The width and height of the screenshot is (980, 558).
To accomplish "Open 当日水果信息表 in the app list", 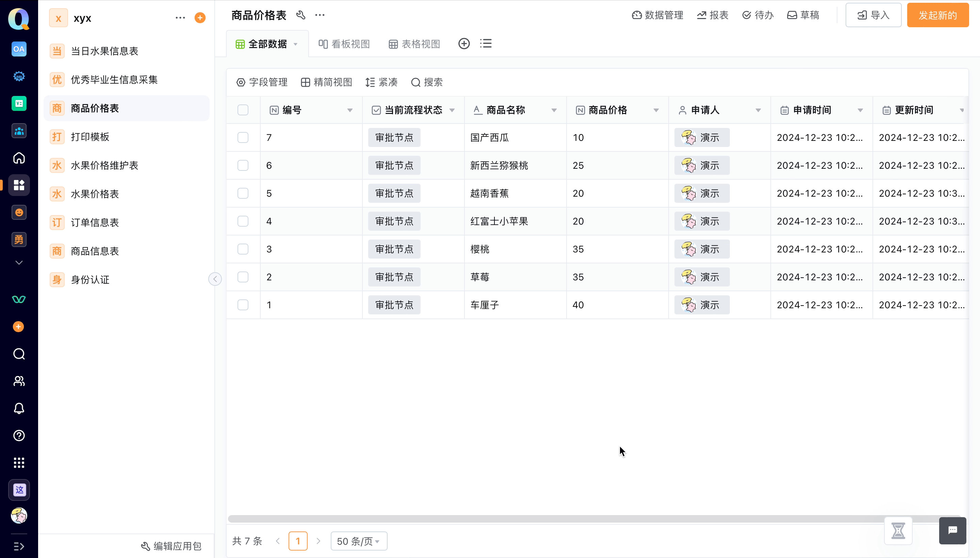I will tap(127, 51).
